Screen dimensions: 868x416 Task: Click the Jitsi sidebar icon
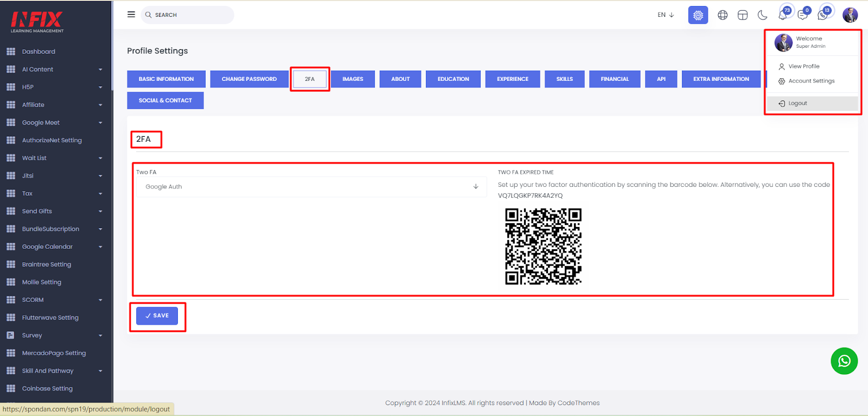click(x=11, y=176)
